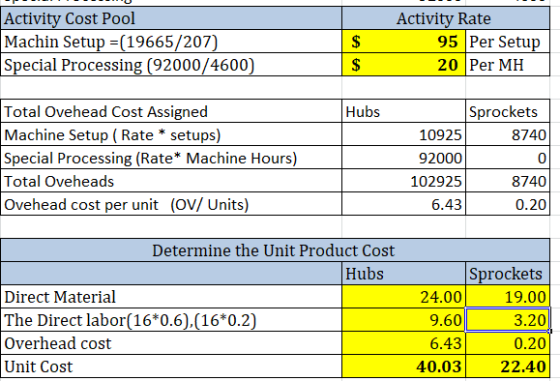Select 'Machine Setup ( Rate * setups)' cell
The image size is (560, 381).
click(171, 135)
